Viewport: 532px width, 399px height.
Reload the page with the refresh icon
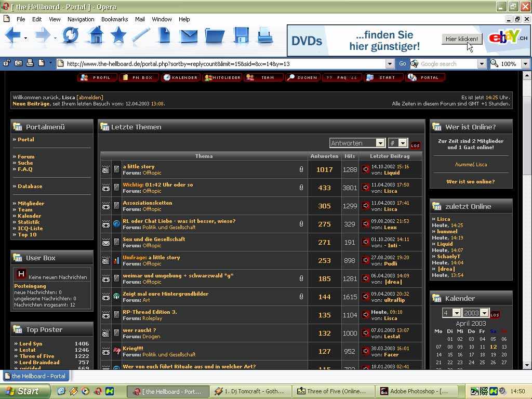[x=70, y=35]
